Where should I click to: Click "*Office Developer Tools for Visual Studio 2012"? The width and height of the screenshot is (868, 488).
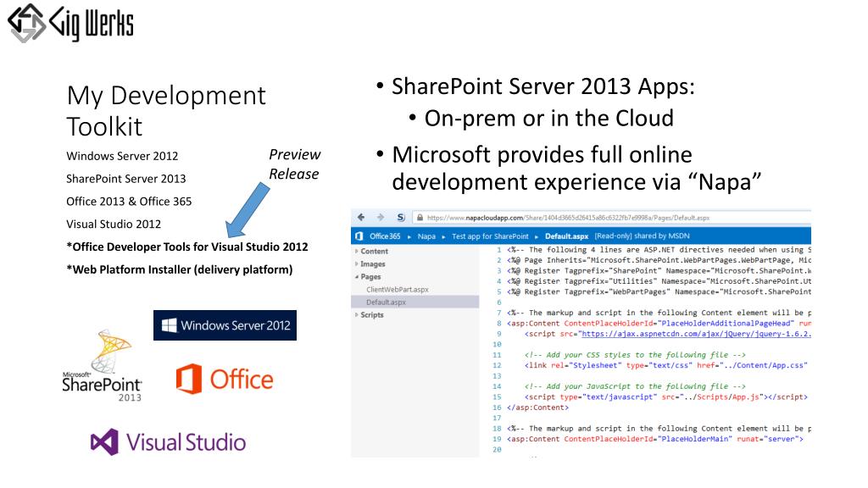click(x=187, y=247)
